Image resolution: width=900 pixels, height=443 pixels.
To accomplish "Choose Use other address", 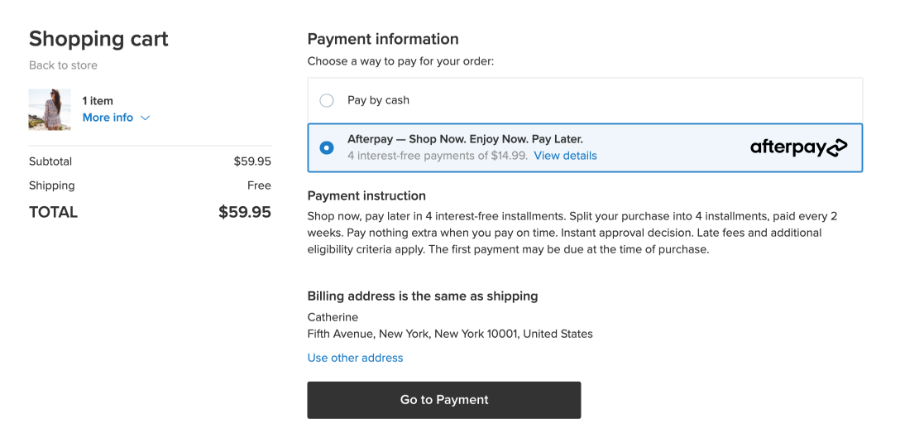I will pos(355,358).
